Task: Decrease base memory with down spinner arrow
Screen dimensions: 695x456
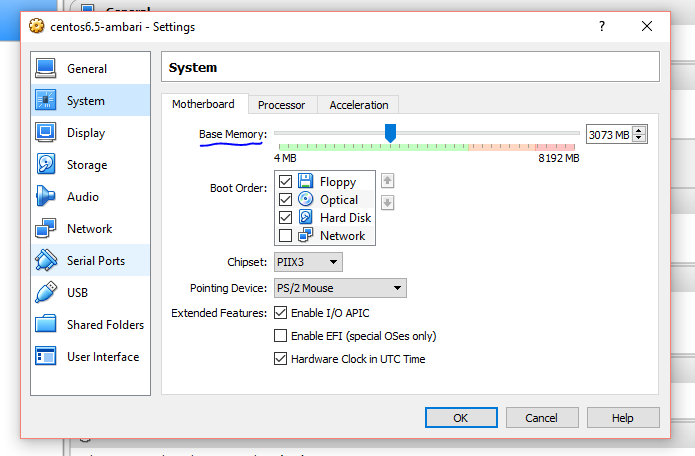Action: 639,138
